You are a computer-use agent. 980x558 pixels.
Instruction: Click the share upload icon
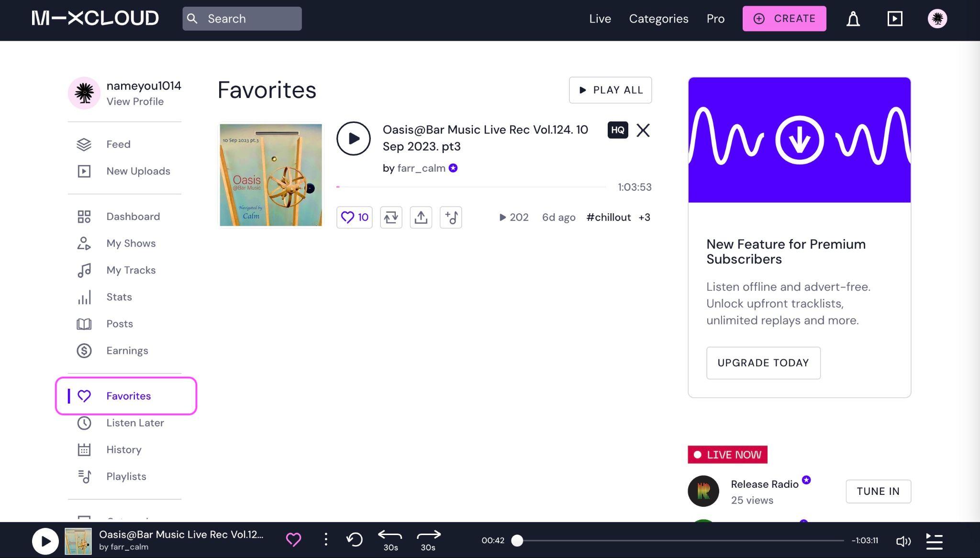pos(421,218)
